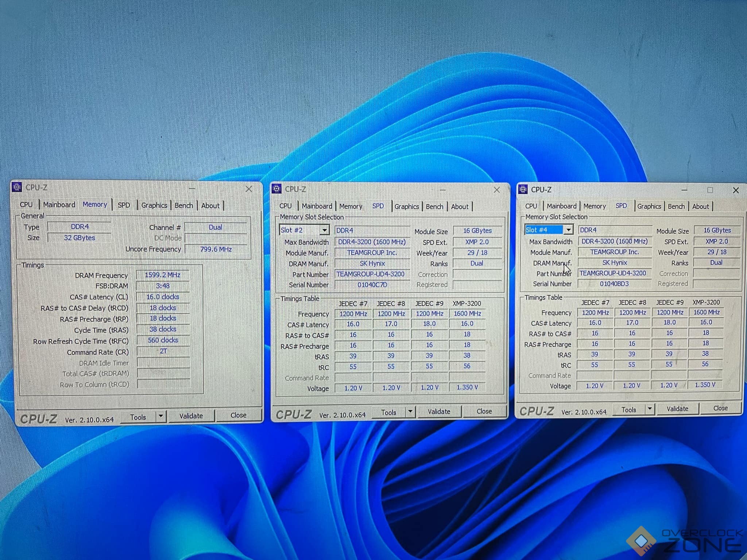
Task: Click Tools button in middle CPU-Z window
Action: pyautogui.click(x=388, y=412)
